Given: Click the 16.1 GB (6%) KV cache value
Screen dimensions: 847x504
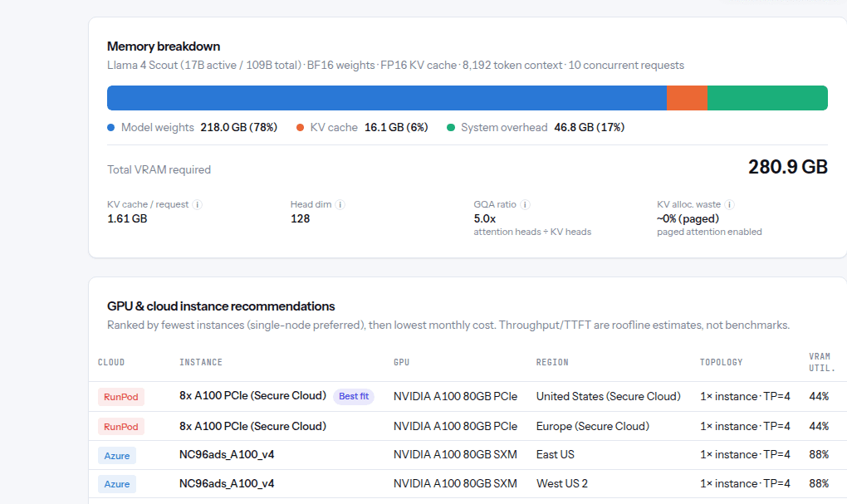Looking at the screenshot, I should point(396,128).
